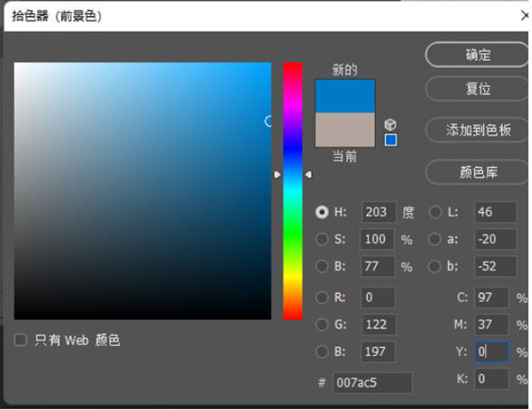Click the current gray color swatch
The height and width of the screenshot is (410, 532).
coord(345,130)
